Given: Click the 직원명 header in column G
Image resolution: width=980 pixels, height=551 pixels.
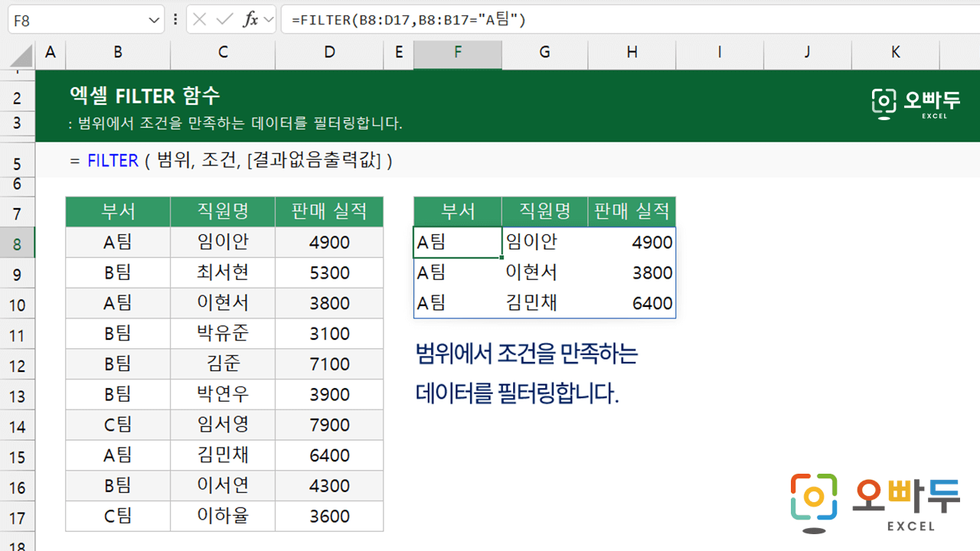Looking at the screenshot, I should tap(545, 211).
